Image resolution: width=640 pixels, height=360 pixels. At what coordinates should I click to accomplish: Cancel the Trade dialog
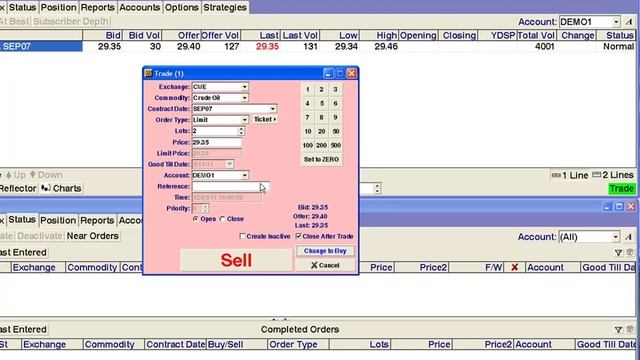tap(325, 265)
